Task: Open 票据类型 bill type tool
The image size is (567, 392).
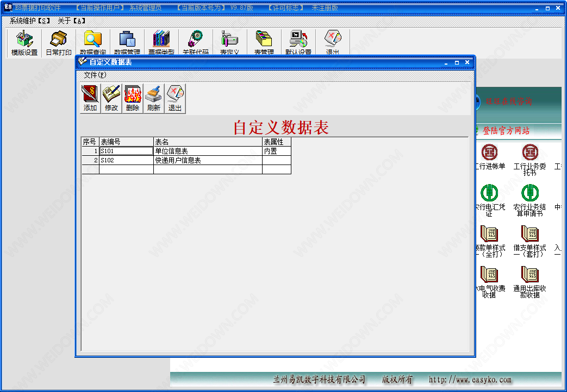Action: [x=161, y=43]
